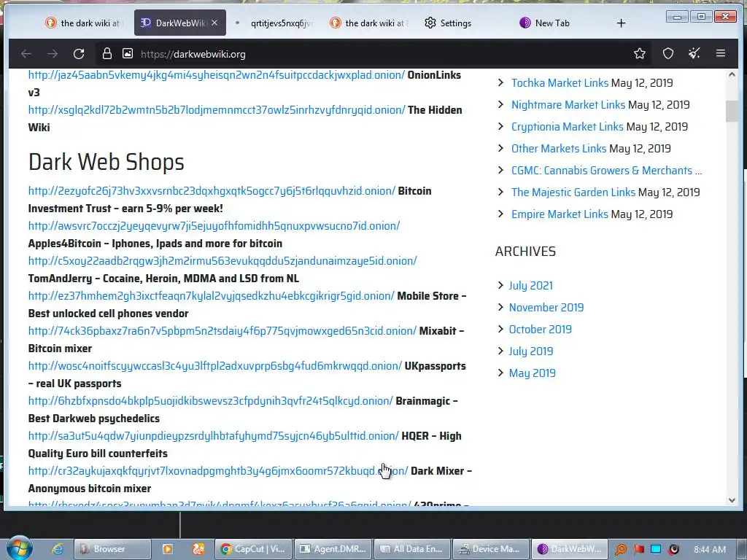Viewport: 747px width, 560px height.
Task: Go back with the back arrow
Action: (x=26, y=54)
